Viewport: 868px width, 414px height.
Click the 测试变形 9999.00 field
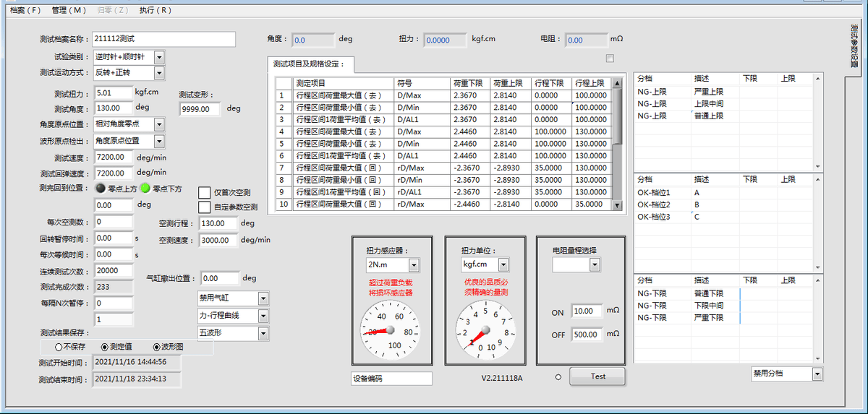(200, 109)
